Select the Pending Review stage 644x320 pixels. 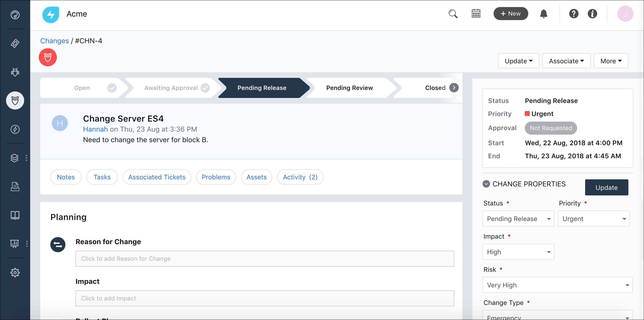pos(349,88)
